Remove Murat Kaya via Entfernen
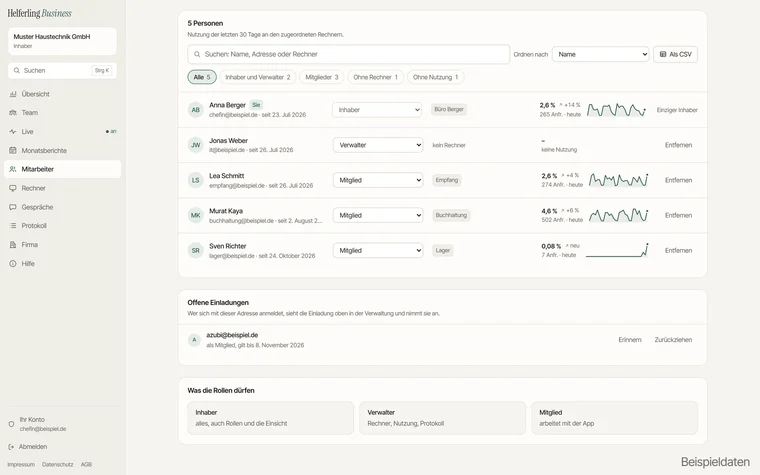The image size is (760, 475). pyautogui.click(x=678, y=215)
